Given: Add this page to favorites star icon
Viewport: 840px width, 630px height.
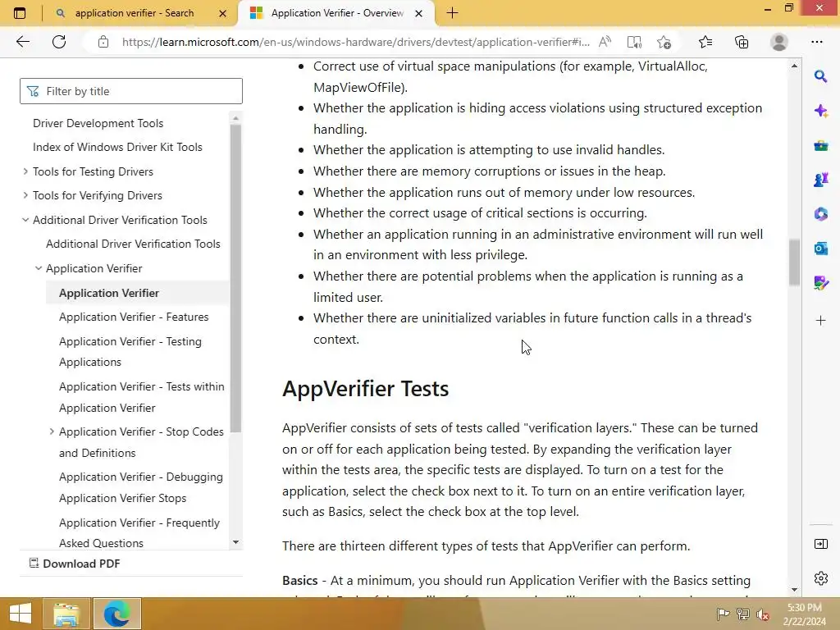Looking at the screenshot, I should (664, 42).
